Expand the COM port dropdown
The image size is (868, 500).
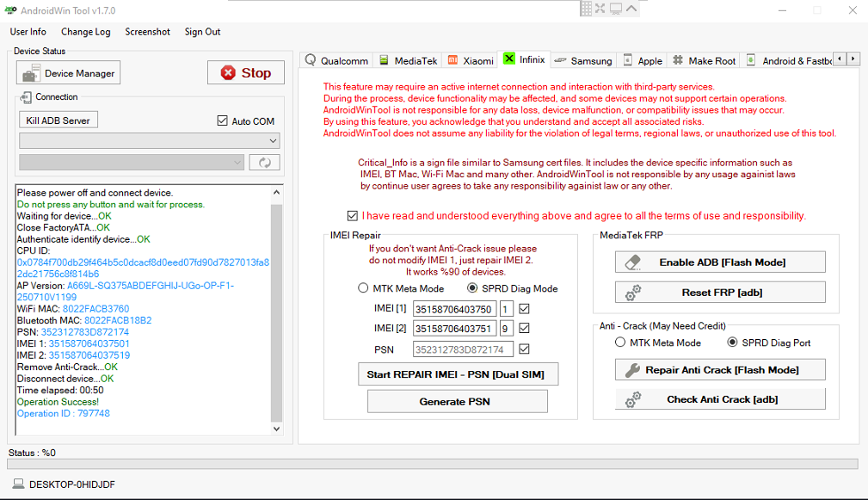click(x=150, y=140)
